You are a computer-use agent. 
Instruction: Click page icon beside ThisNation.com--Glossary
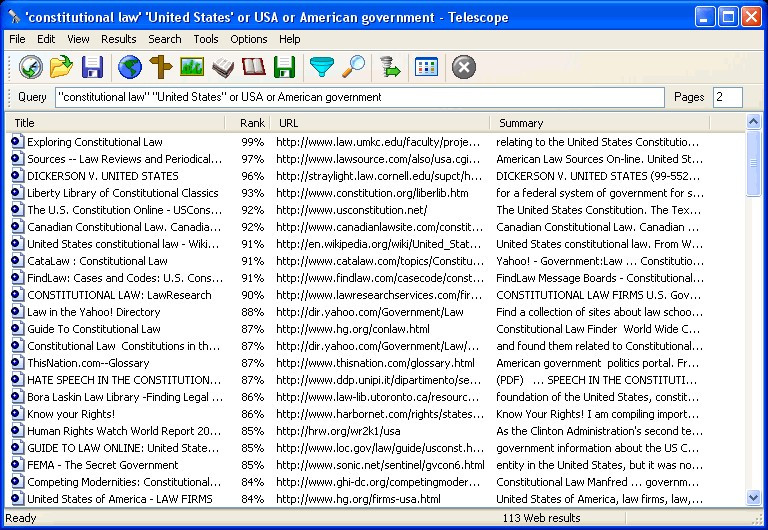click(x=17, y=363)
